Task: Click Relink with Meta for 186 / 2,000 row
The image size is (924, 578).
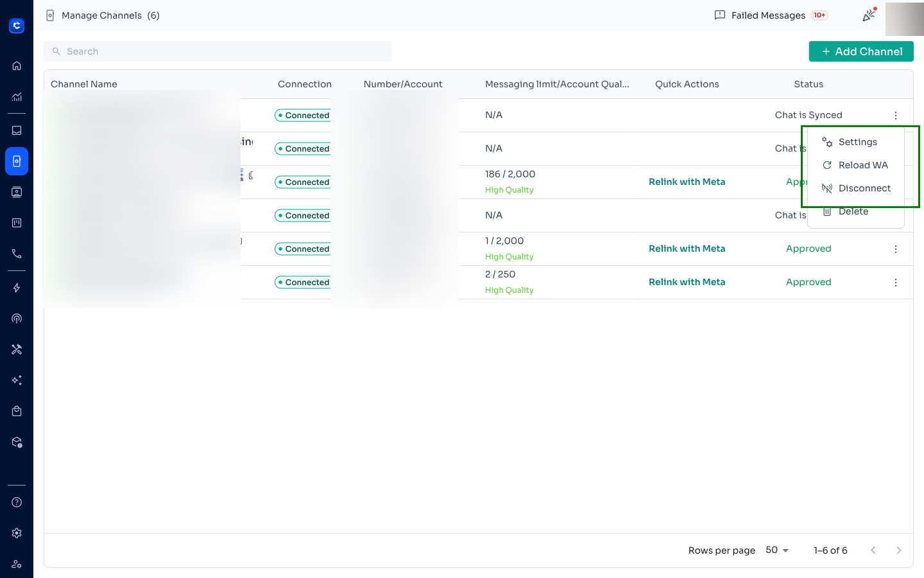Action: click(687, 182)
